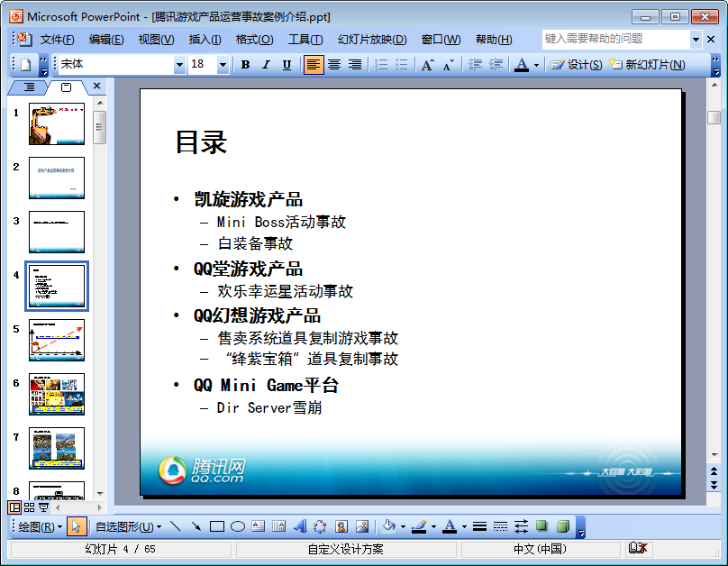The width and height of the screenshot is (728, 566).
Task: Open the font name dropdown
Action: [179, 65]
